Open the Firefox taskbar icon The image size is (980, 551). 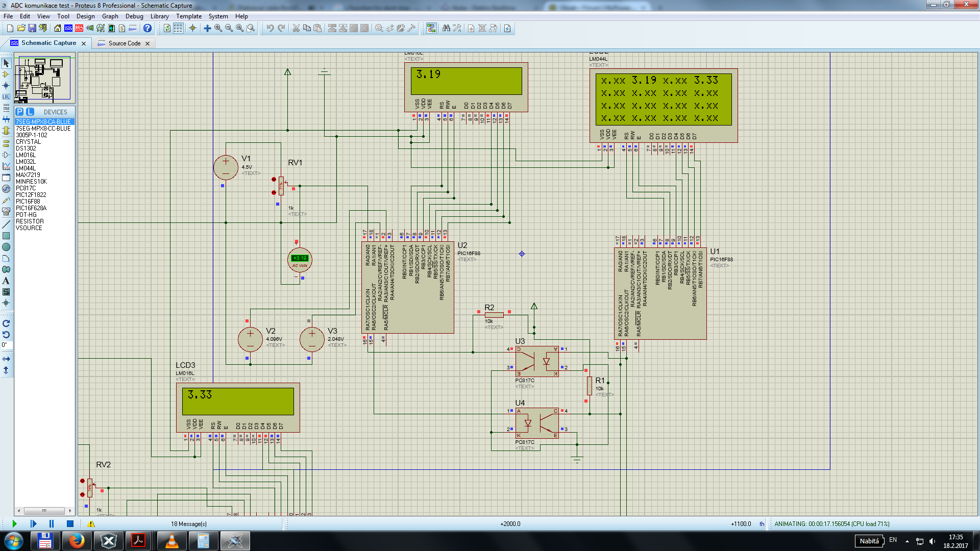(x=77, y=540)
